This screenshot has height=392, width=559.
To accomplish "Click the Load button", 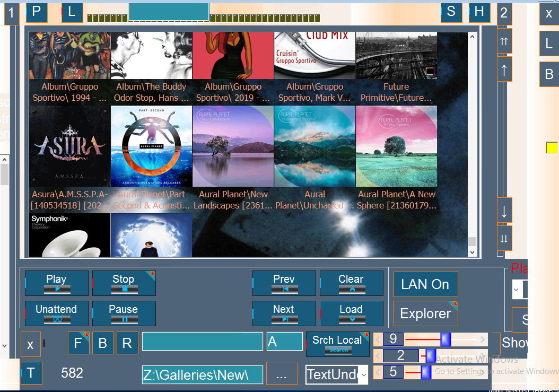I will (x=352, y=313).
